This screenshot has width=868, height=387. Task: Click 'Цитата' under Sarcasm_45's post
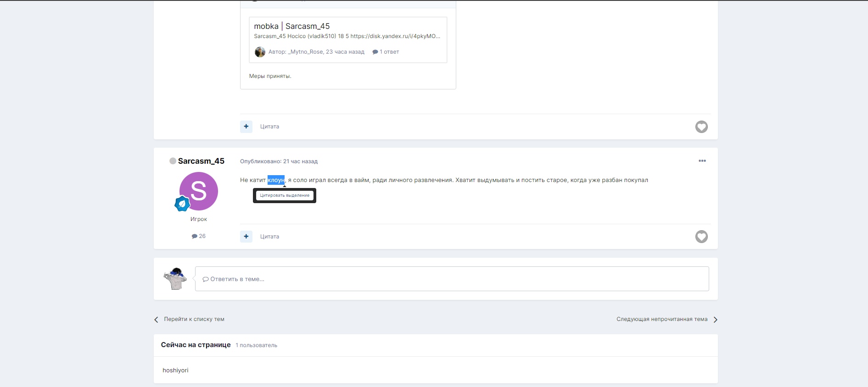269,237
